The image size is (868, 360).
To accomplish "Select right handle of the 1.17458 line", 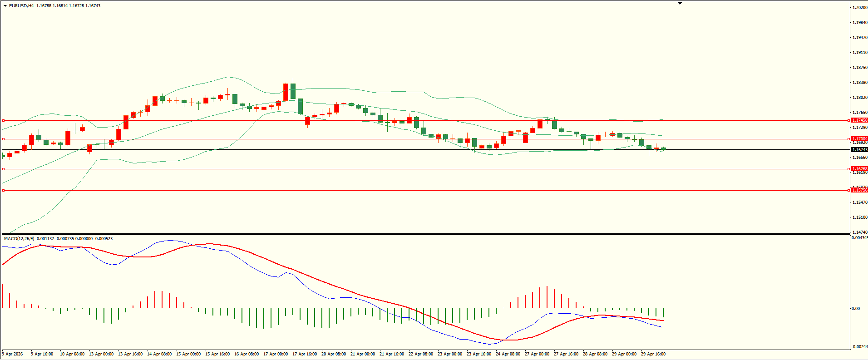I will [849, 120].
